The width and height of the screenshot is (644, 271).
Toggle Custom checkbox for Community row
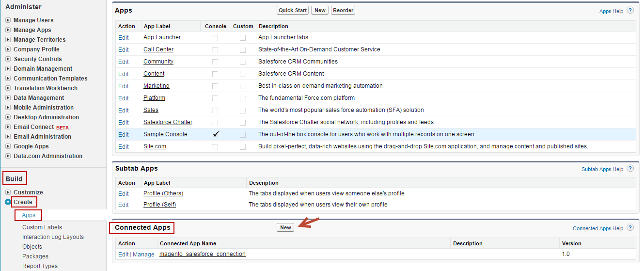click(243, 62)
